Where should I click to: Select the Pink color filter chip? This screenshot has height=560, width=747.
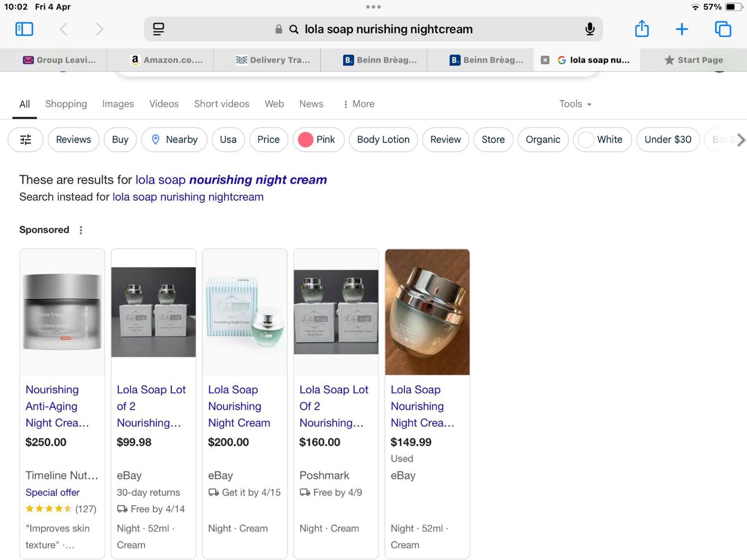point(318,140)
